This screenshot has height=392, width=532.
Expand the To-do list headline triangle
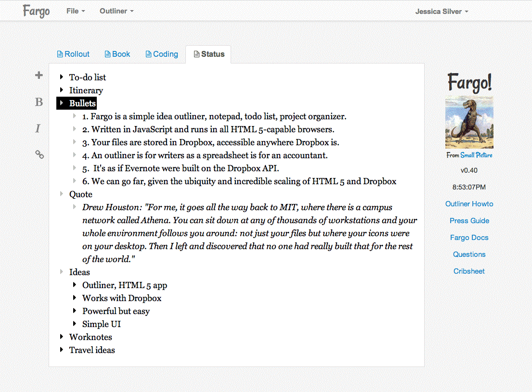(62, 77)
